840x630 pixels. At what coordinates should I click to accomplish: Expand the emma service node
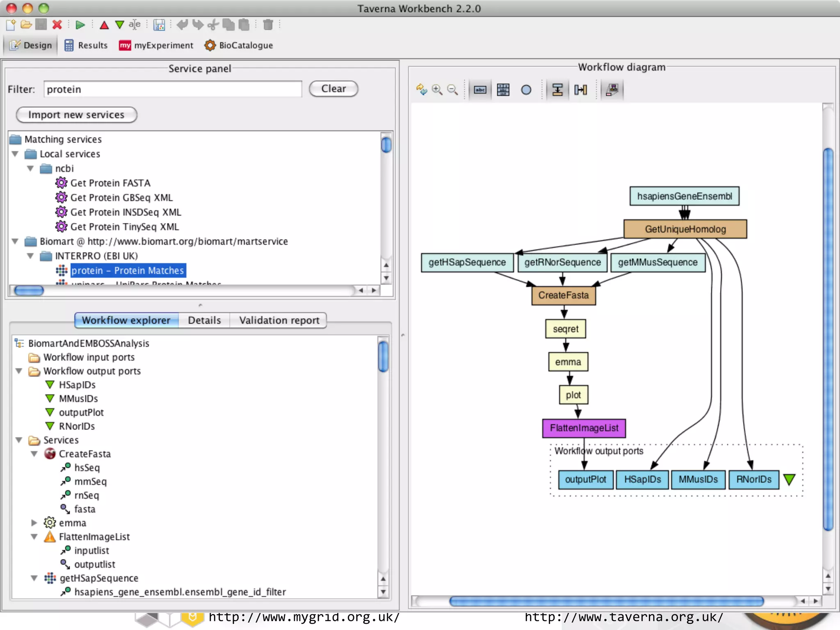click(34, 523)
